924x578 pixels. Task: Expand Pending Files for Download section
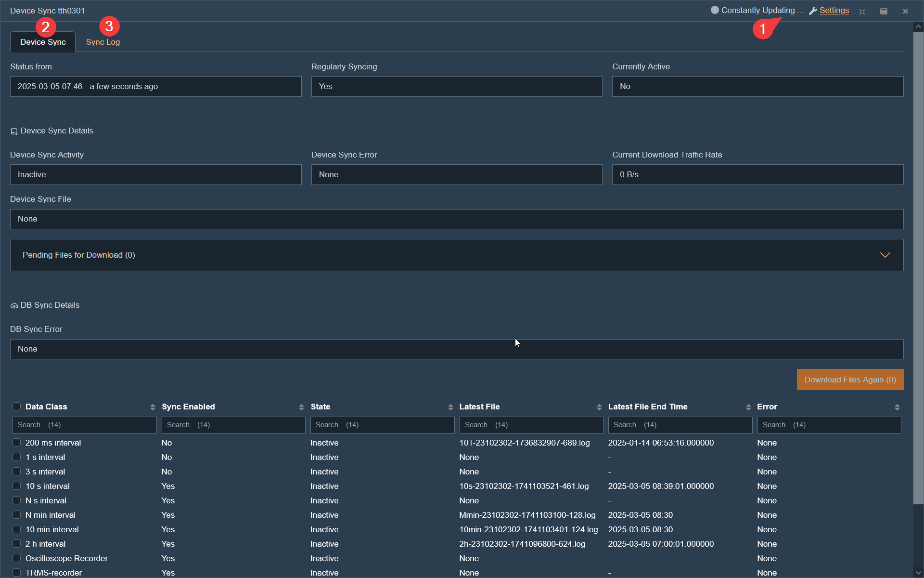[x=885, y=255]
